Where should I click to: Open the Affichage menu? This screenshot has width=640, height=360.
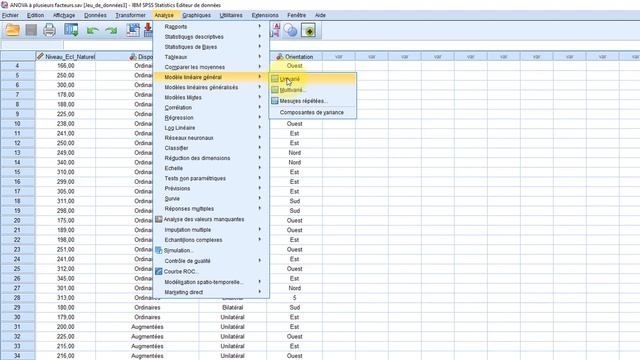click(64, 15)
